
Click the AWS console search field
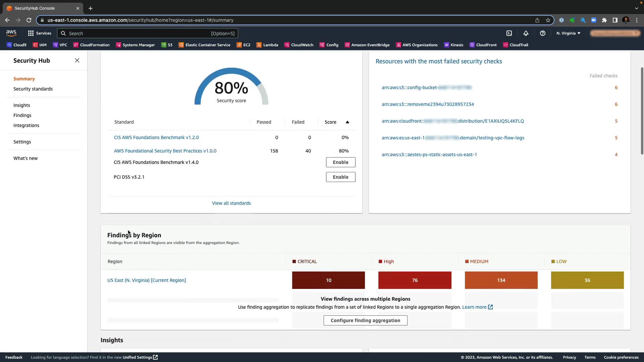(x=148, y=33)
